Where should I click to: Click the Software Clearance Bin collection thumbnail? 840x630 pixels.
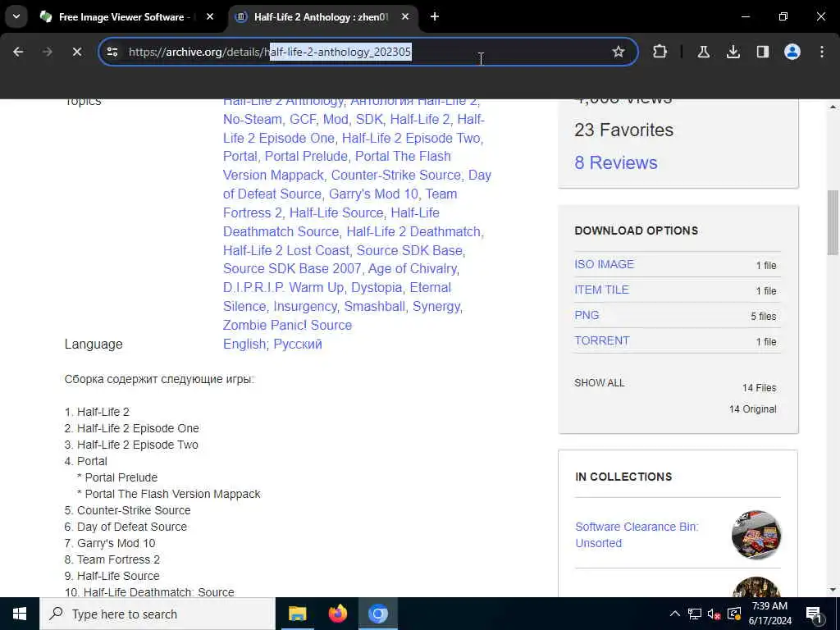tap(756, 535)
